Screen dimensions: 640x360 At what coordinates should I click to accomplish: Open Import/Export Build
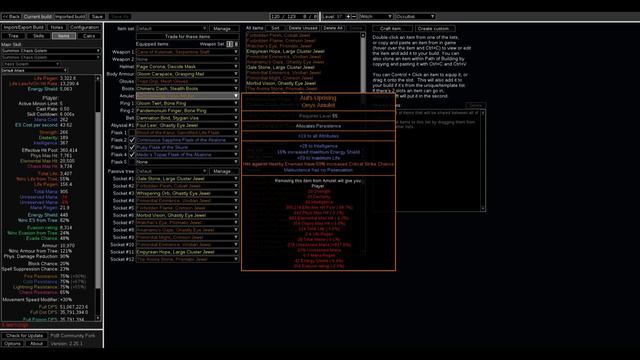click(x=24, y=27)
